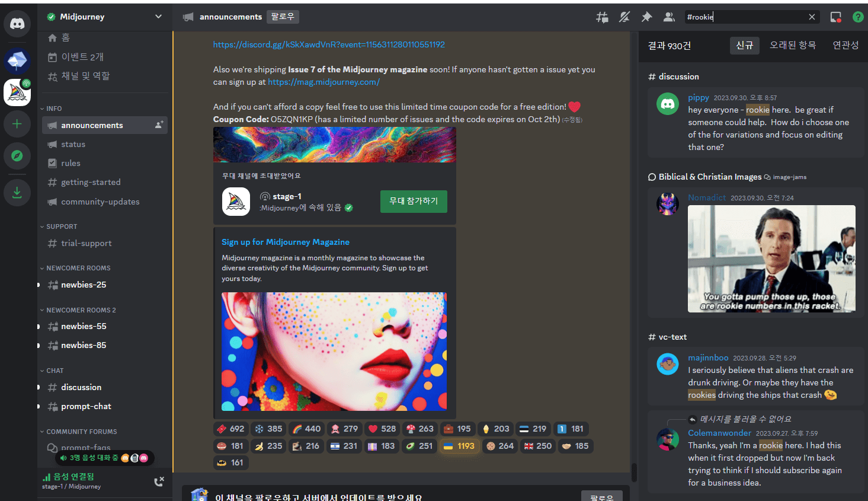
Task: Open the rookie numbers GIF thumbnail
Action: click(x=771, y=259)
